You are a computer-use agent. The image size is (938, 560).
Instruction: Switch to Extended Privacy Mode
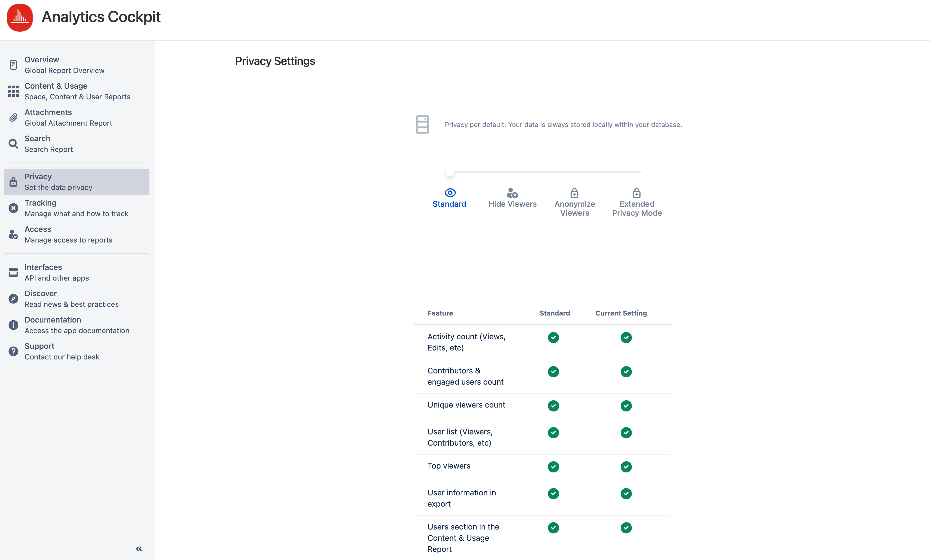(x=636, y=202)
